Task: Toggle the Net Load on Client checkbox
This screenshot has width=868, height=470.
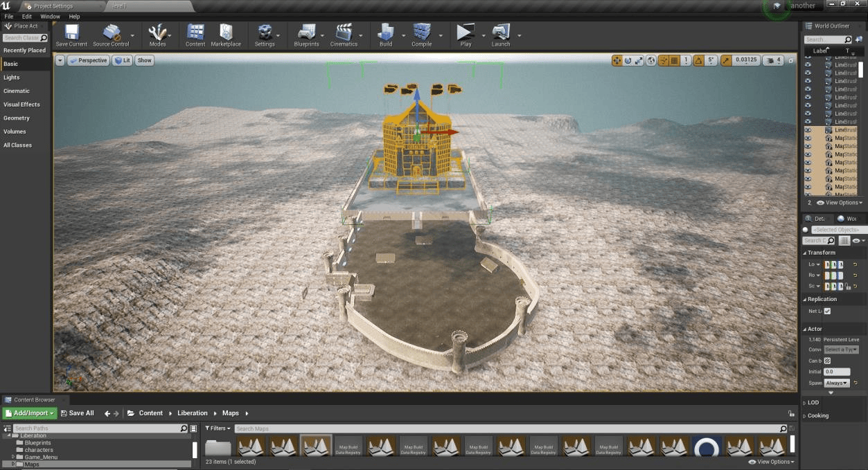Action: 827,311
